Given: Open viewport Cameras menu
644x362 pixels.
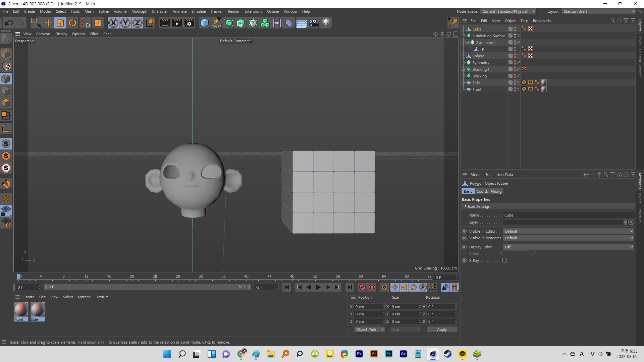Looking at the screenshot, I should click(x=43, y=34).
